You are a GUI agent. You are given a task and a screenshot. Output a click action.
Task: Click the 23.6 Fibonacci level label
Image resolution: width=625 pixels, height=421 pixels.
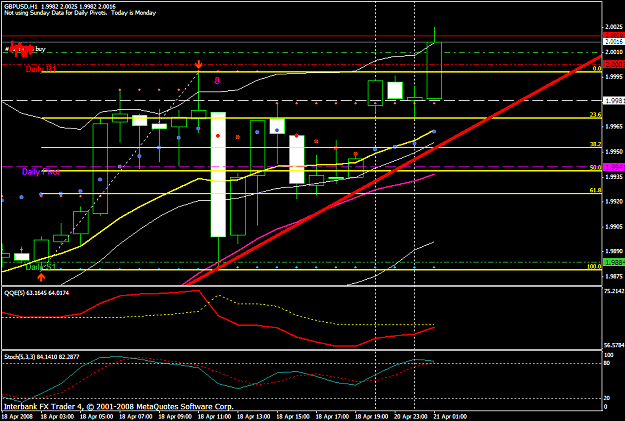[596, 115]
